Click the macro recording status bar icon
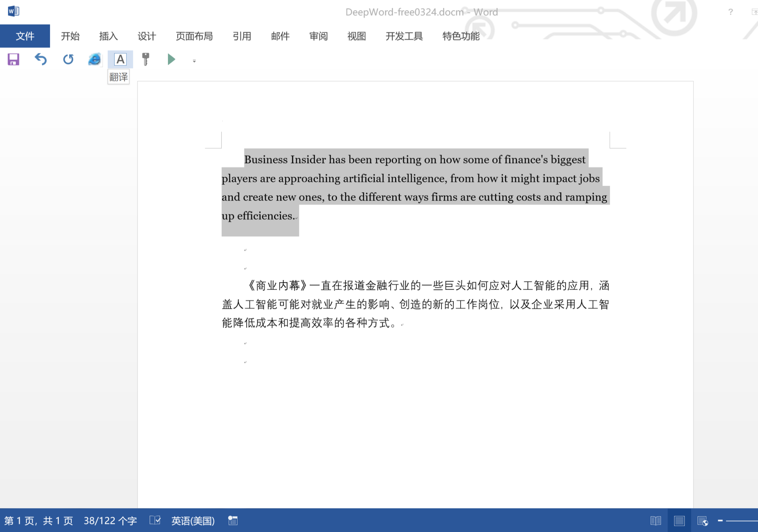Screen dimensions: 758x532 233,520
